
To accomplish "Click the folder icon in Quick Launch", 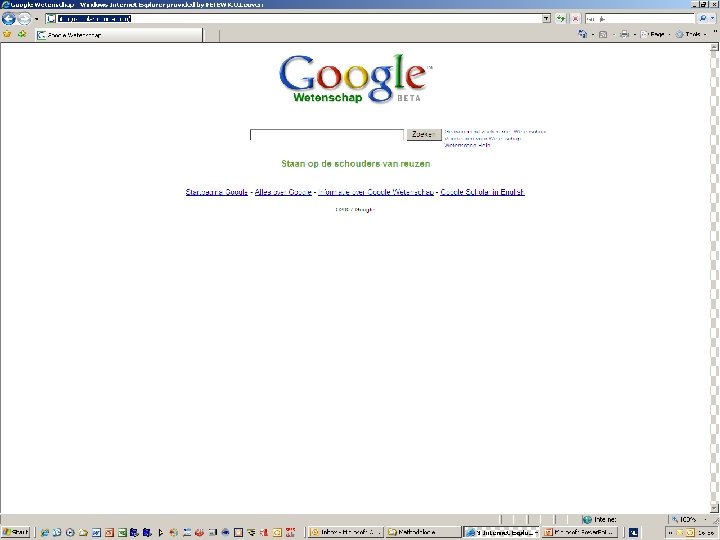I will [83, 532].
